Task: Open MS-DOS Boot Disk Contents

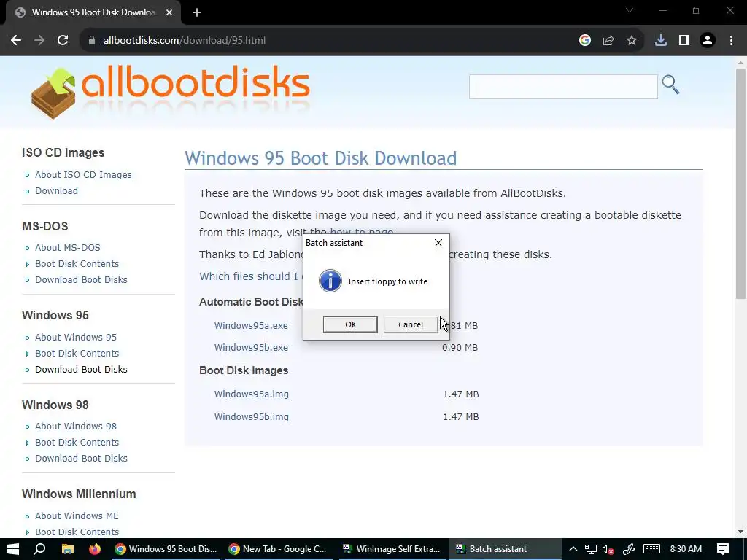Action: [x=77, y=264]
